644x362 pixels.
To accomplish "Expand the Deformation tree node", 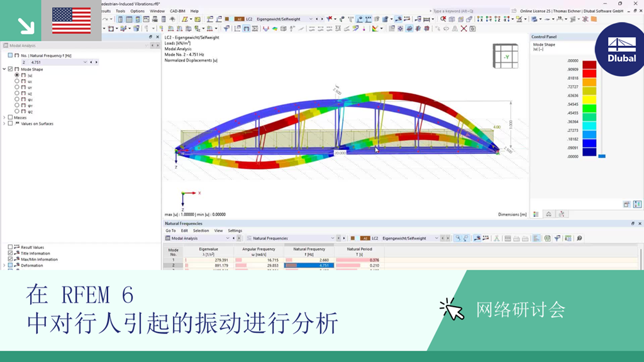I will pyautogui.click(x=4, y=265).
